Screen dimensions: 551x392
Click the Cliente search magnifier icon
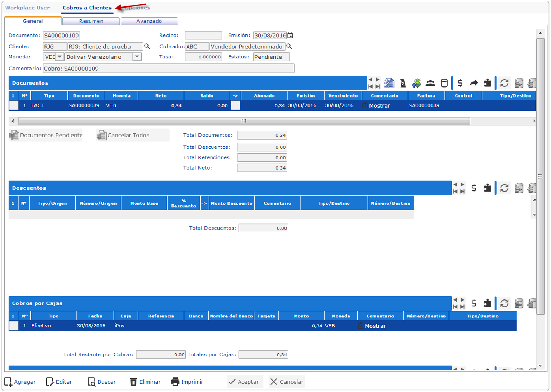coord(147,47)
